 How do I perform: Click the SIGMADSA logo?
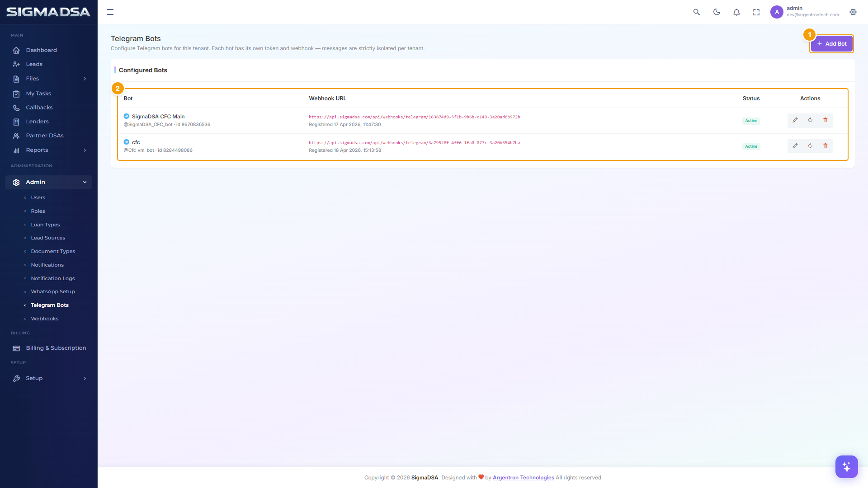tap(48, 12)
